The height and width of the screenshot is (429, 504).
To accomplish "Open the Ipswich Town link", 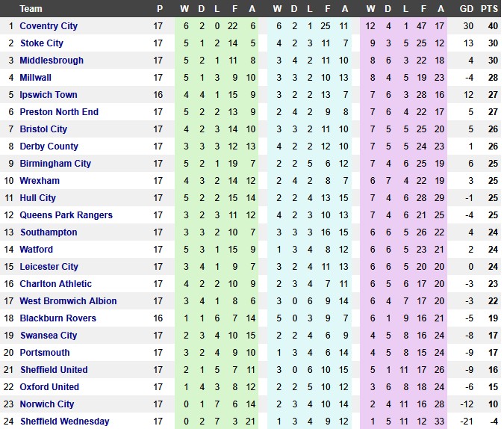I will (x=49, y=95).
